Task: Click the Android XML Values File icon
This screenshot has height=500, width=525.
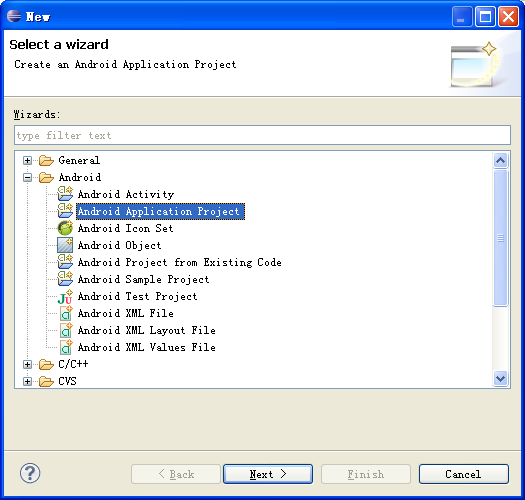Action: [66, 347]
